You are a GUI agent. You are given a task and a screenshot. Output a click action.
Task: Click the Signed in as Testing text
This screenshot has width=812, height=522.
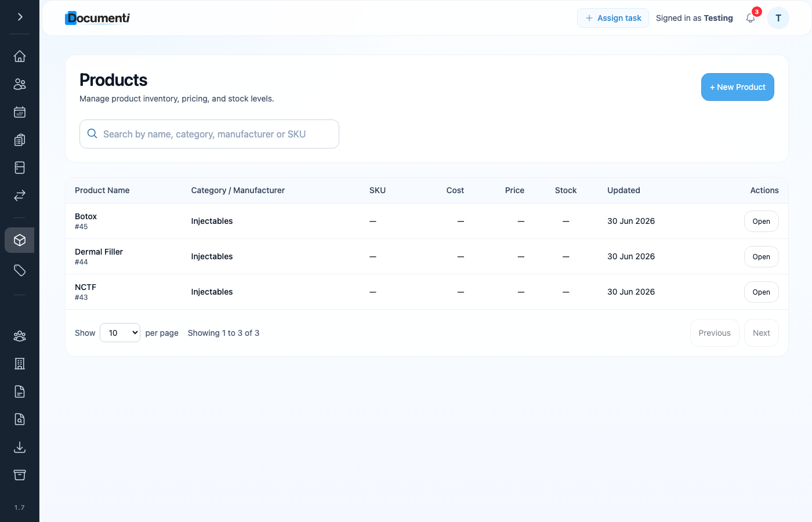pos(694,18)
